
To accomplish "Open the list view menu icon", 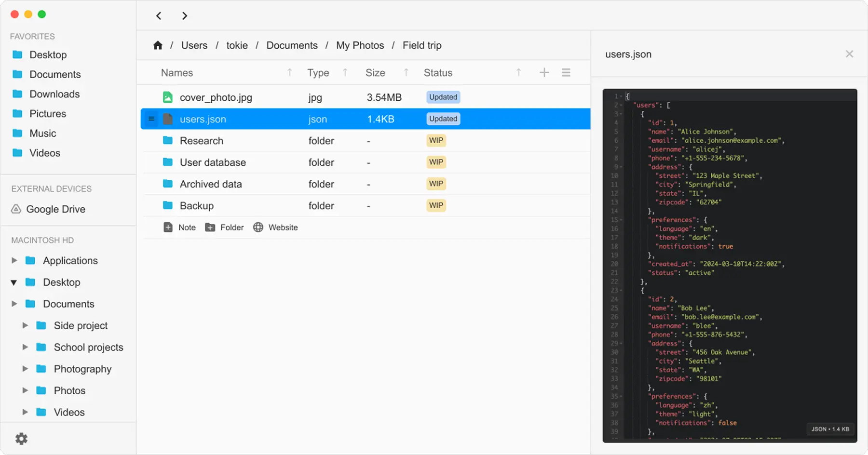I will [566, 73].
